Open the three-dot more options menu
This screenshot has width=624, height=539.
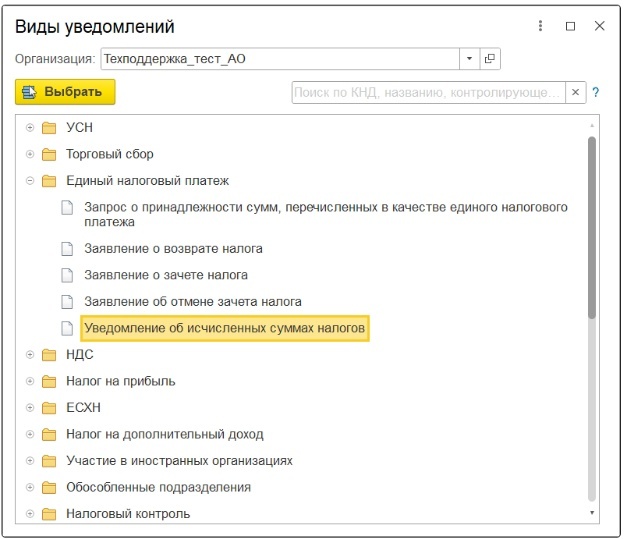click(x=540, y=26)
